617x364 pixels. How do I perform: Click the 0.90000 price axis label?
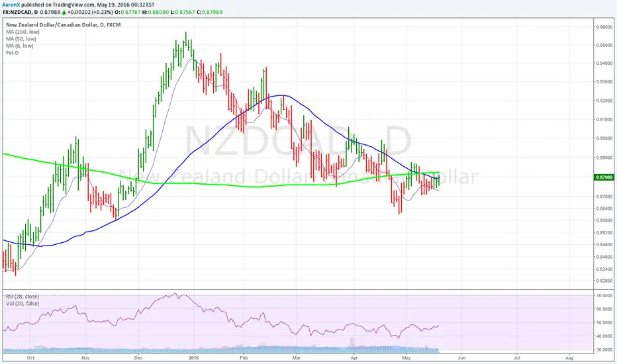point(604,138)
